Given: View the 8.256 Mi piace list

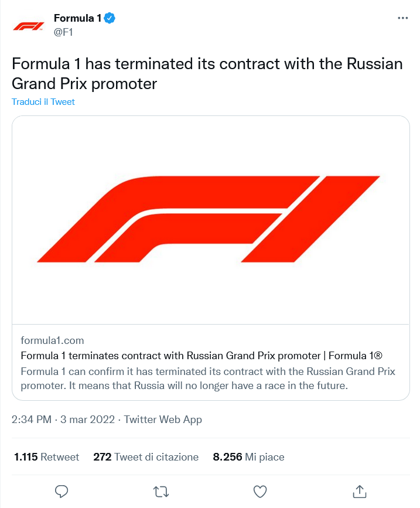Looking at the screenshot, I should click(x=248, y=457).
